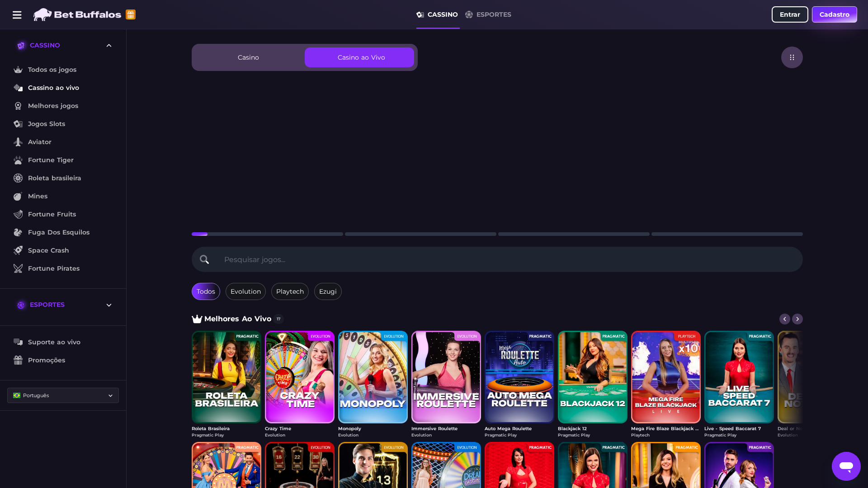
Task: Open Fortune Tiger link in sidebar
Action: click(51, 160)
